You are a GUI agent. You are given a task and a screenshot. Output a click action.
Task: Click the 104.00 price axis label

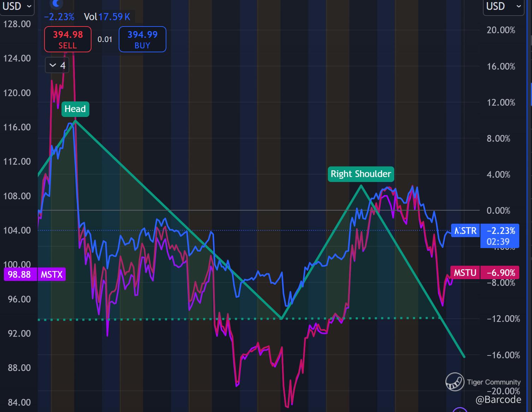coord(17,230)
